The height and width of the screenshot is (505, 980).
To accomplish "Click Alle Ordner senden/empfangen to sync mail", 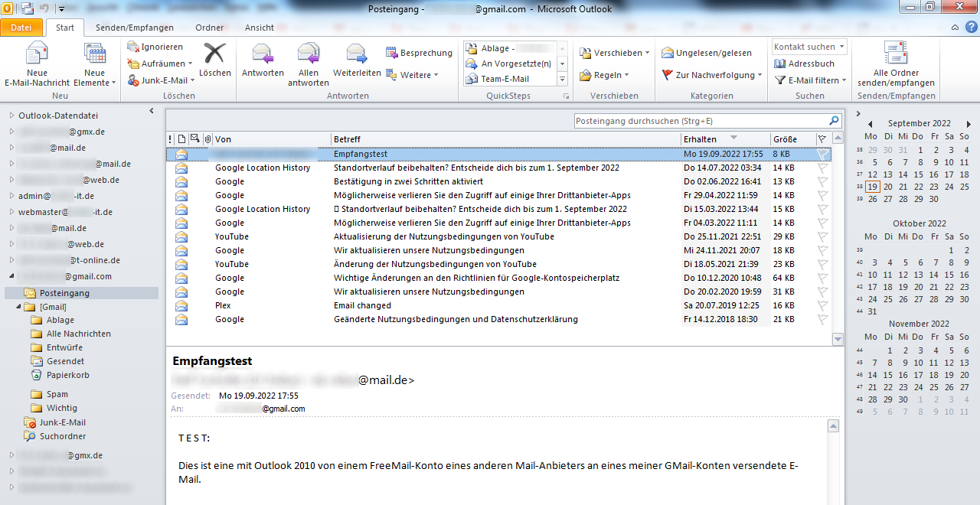I will click(x=895, y=65).
